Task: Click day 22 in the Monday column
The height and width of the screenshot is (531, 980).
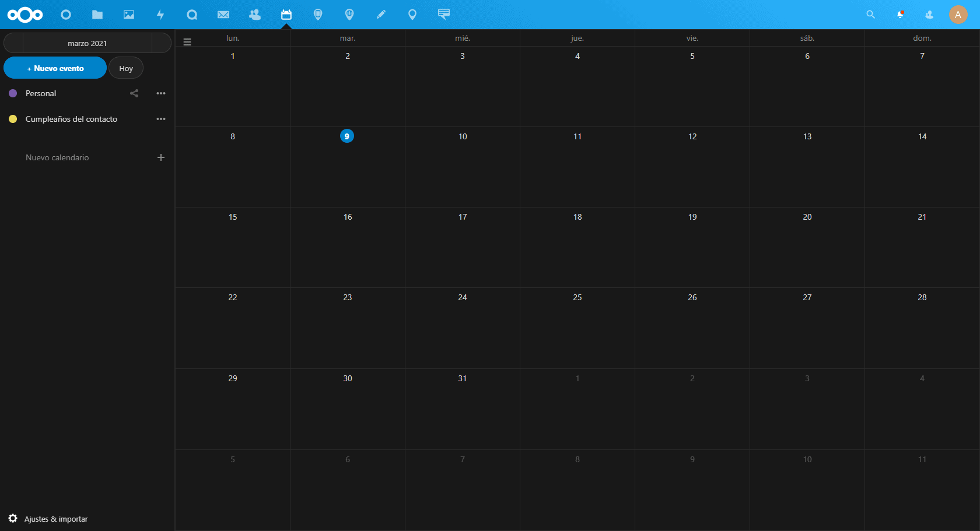Action: click(x=233, y=297)
